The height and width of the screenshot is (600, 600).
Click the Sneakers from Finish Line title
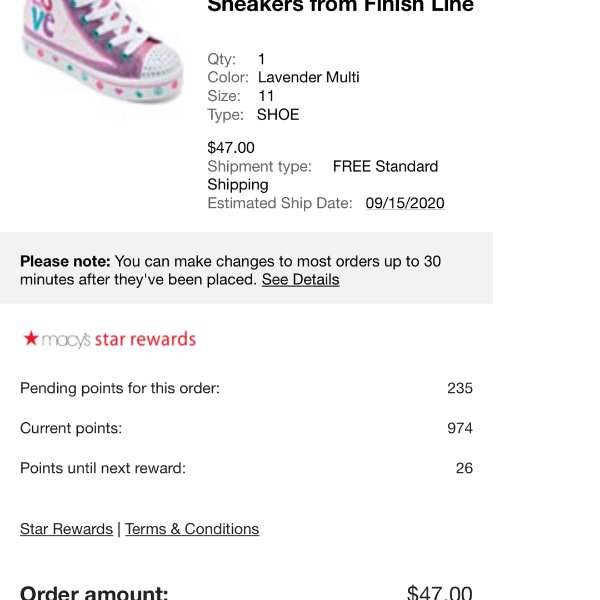pos(340,6)
